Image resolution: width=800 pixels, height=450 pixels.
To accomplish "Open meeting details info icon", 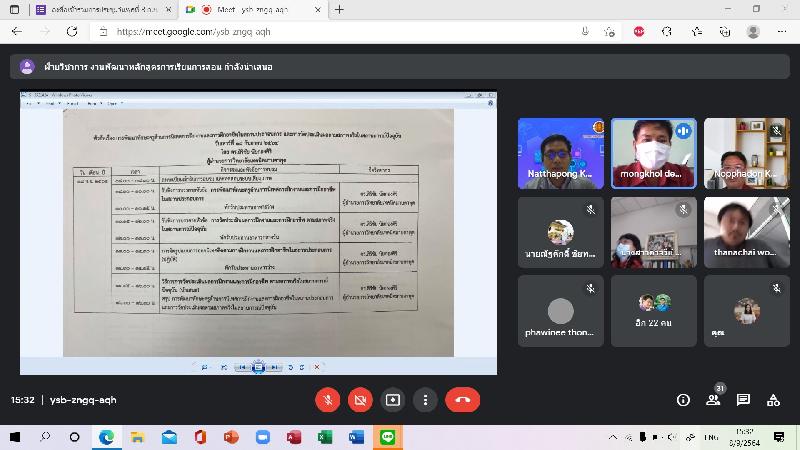I will [683, 399].
